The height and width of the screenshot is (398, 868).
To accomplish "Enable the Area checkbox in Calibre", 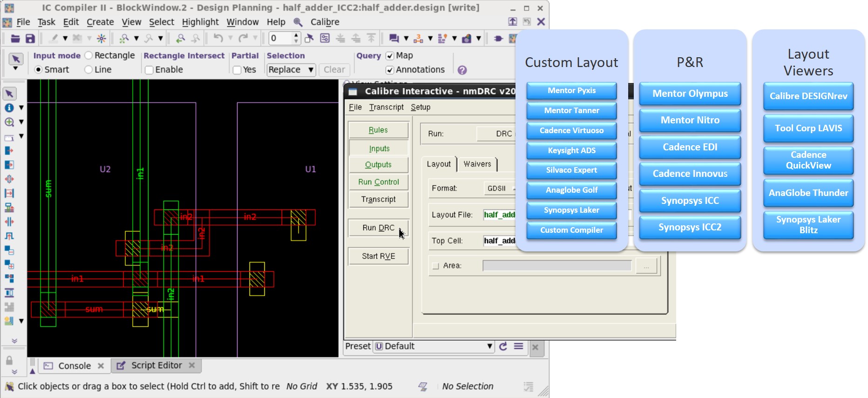I will 436,266.
